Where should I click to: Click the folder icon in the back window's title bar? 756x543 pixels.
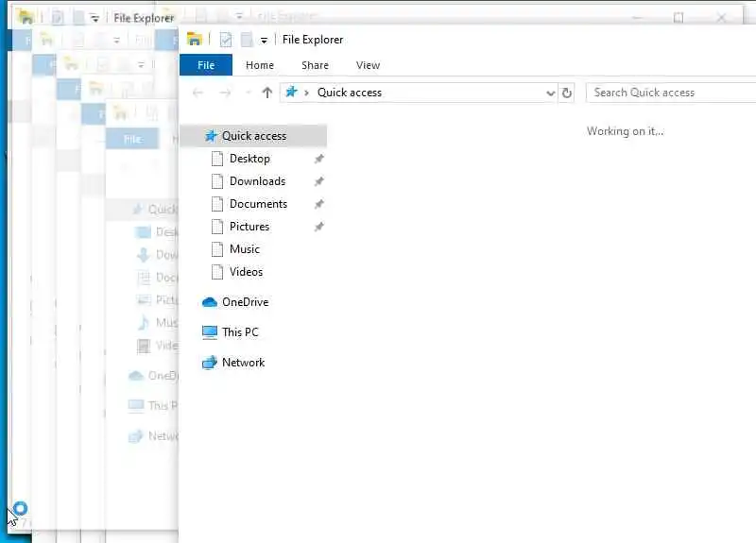[x=26, y=17]
